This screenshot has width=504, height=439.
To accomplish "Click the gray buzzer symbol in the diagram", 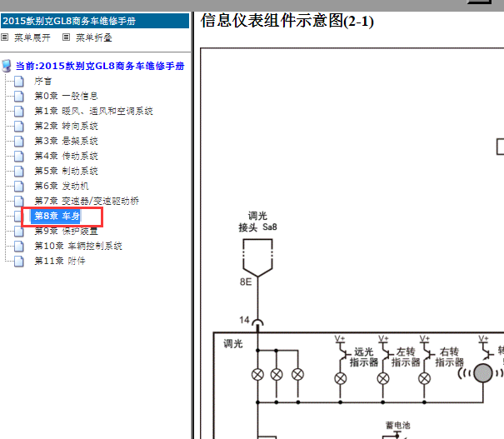I will pyautogui.click(x=483, y=373).
